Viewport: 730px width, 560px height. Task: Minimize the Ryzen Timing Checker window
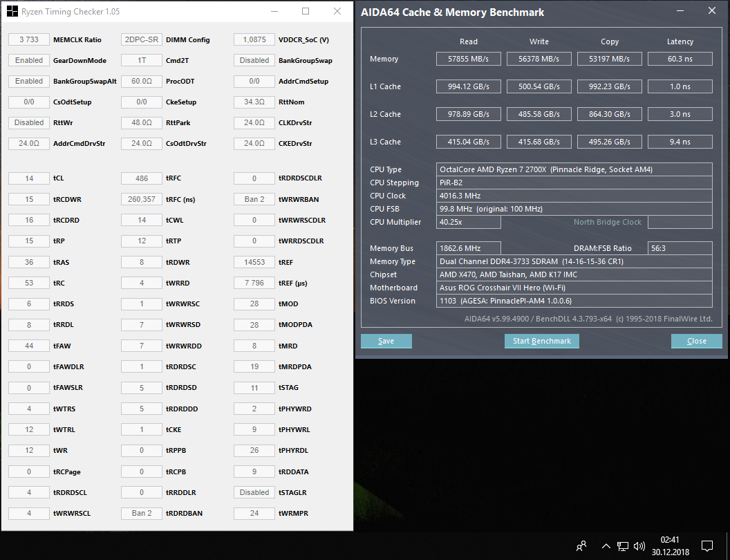(x=274, y=11)
